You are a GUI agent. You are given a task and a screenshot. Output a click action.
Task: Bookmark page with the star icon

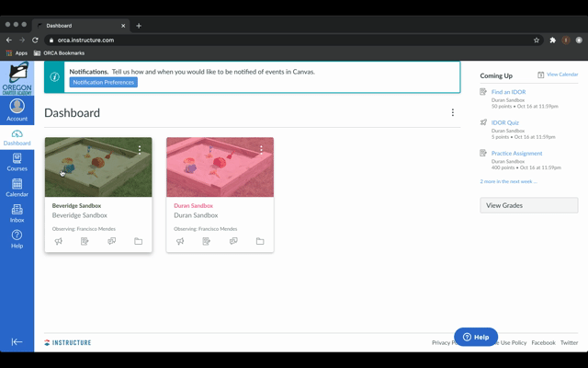point(537,40)
